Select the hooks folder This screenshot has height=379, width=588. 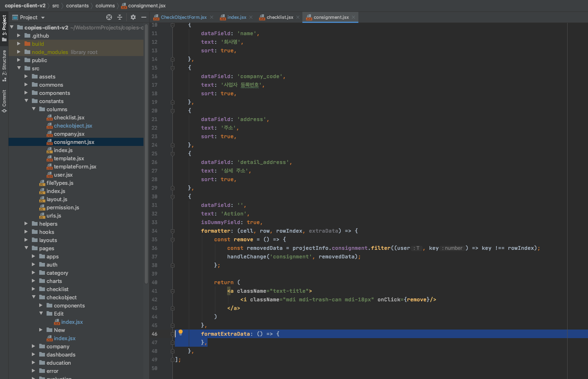tap(47, 232)
